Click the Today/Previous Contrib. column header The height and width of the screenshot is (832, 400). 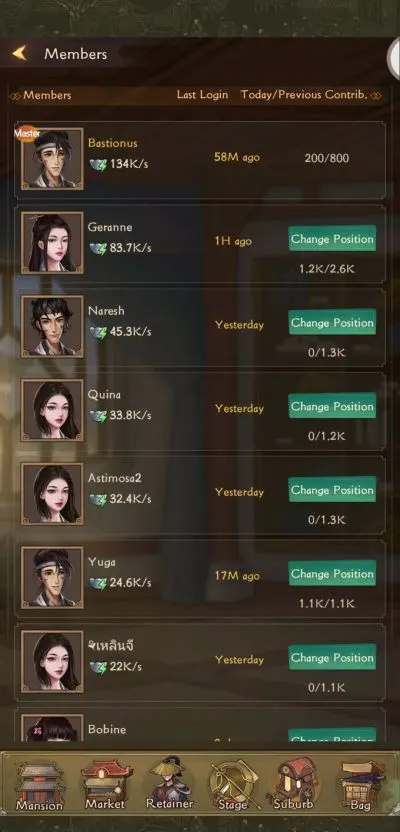click(x=304, y=95)
